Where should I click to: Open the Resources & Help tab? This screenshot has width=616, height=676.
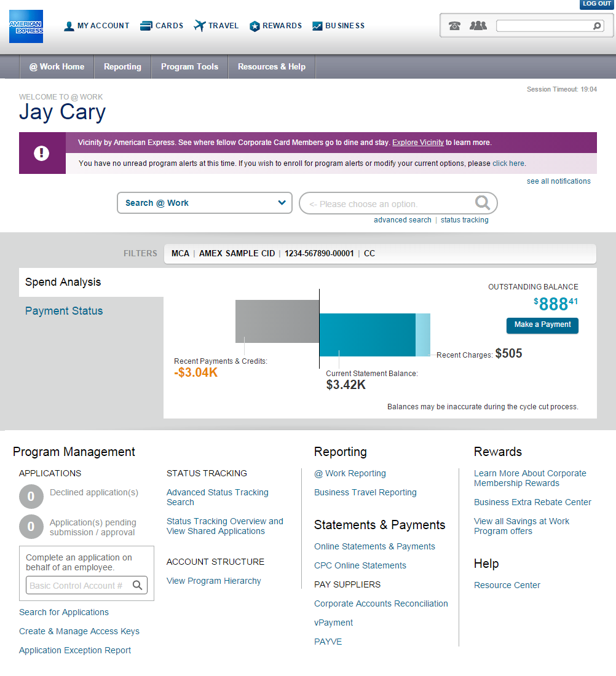(x=272, y=67)
